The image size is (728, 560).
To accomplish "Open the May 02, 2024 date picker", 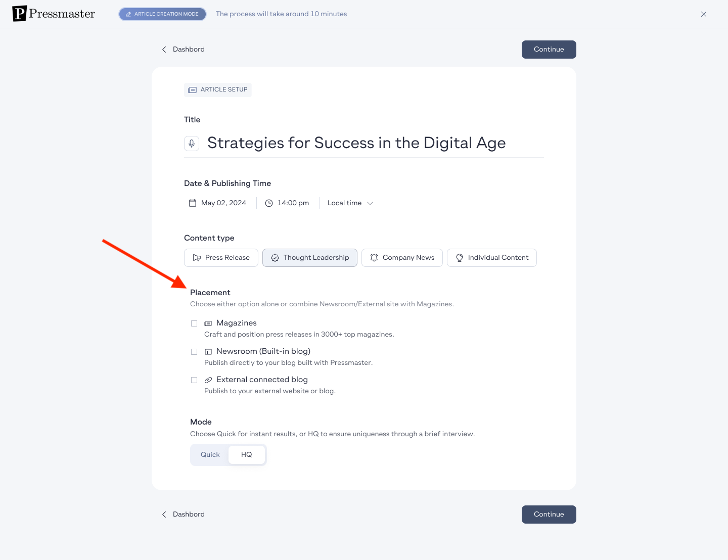I will pyautogui.click(x=217, y=203).
